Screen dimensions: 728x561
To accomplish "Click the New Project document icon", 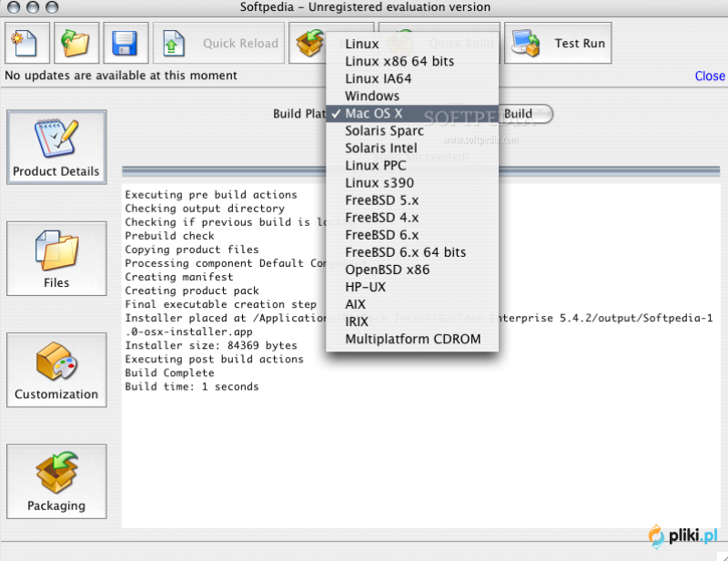I will click(27, 43).
